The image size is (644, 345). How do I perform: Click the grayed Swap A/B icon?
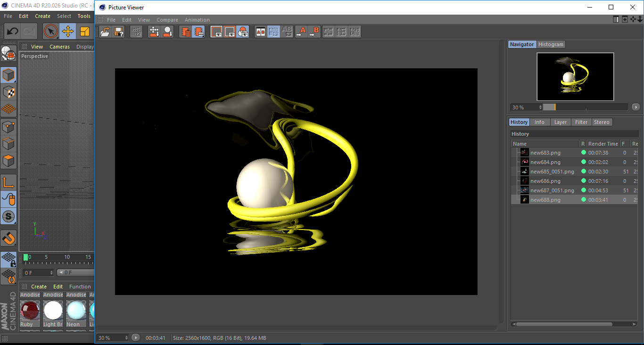329,32
